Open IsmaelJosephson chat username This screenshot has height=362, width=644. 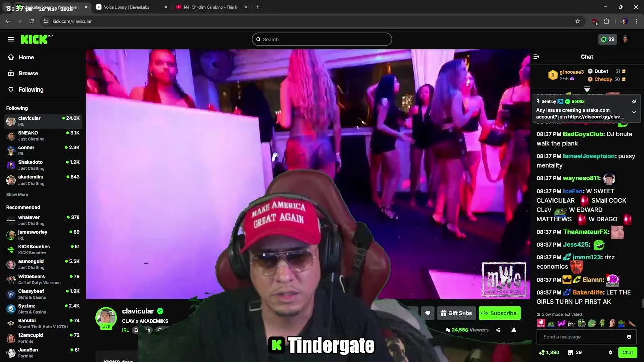(x=589, y=156)
